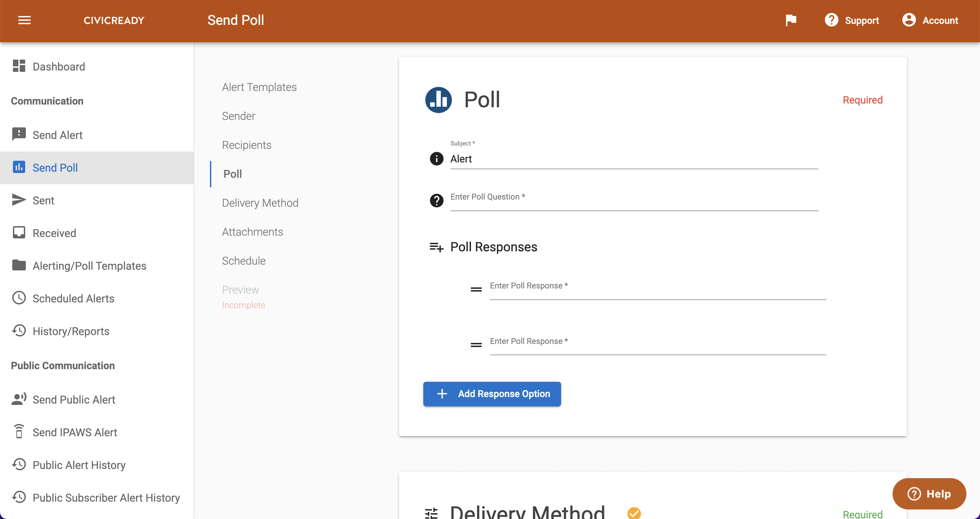Screen dimensions: 980x519
Task: Select Send IPAWS Alert
Action: (75, 432)
